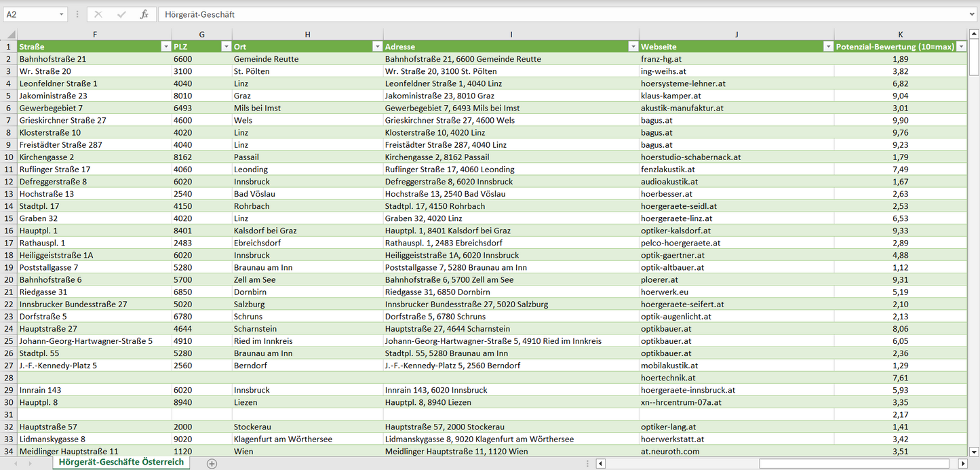Select column header G

(201, 34)
